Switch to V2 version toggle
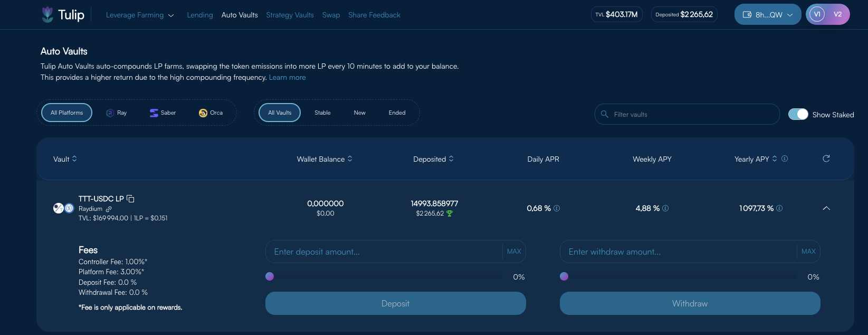 click(x=837, y=14)
